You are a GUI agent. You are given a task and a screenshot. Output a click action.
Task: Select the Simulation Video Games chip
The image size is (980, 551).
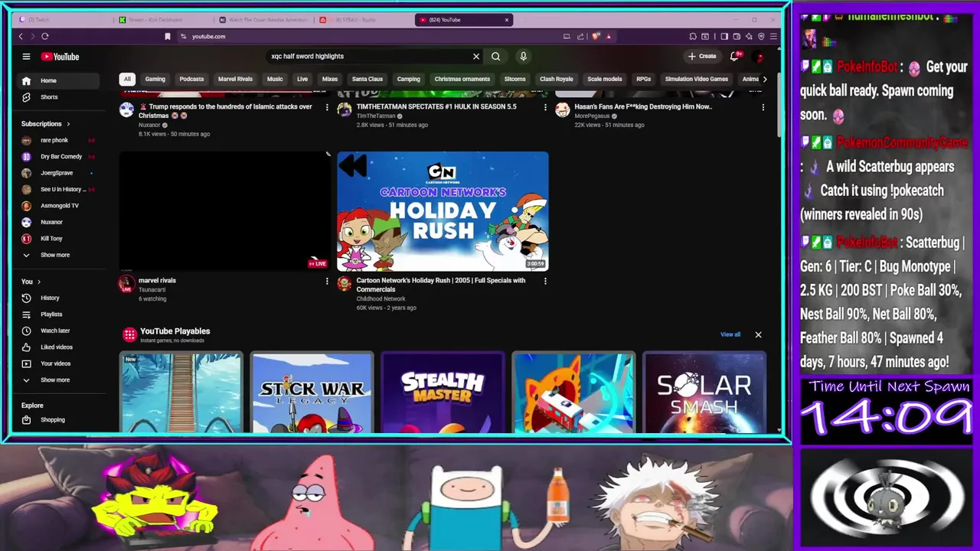(697, 79)
